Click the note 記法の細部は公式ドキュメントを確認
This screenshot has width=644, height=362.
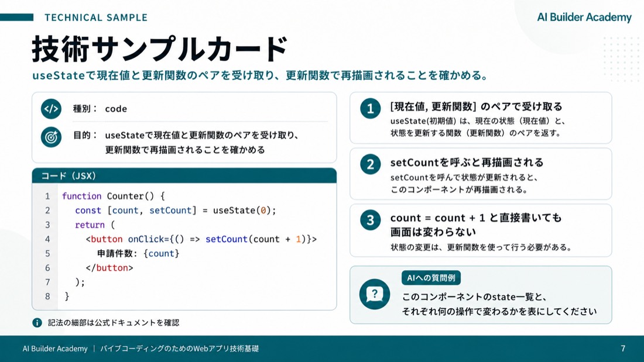[114, 323]
